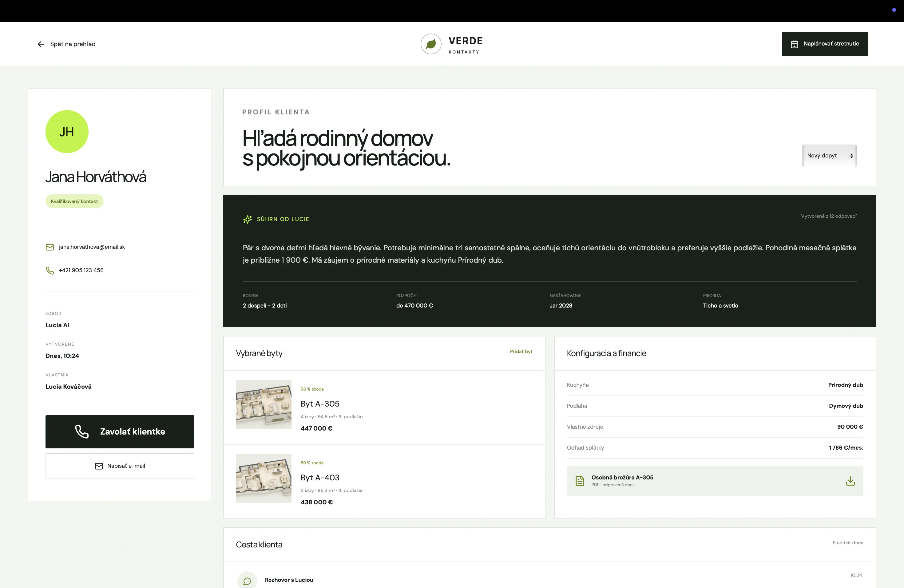Click the price 447 000 €

[x=316, y=428]
